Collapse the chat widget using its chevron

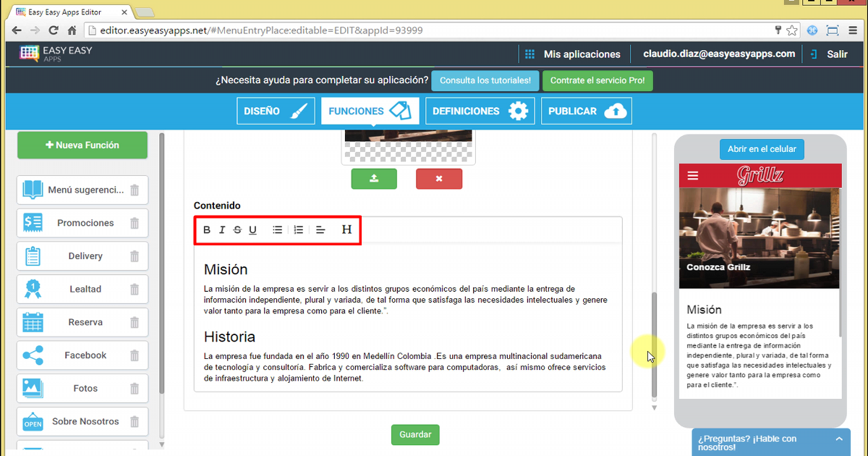[839, 439]
